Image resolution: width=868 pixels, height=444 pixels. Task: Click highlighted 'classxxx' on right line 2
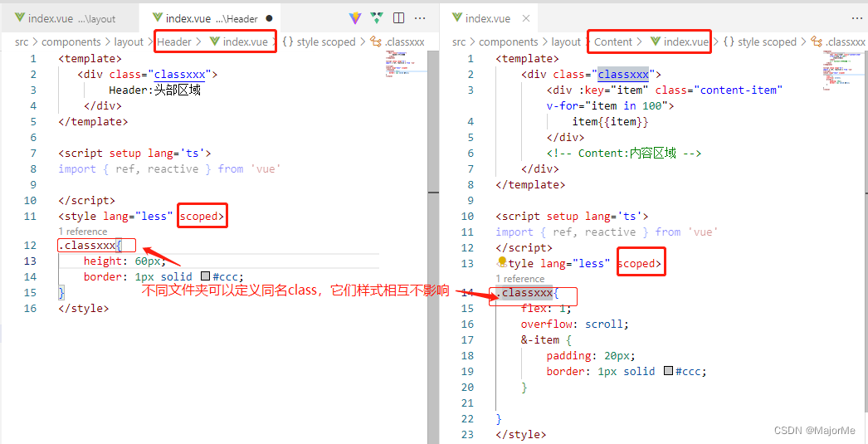pos(622,74)
